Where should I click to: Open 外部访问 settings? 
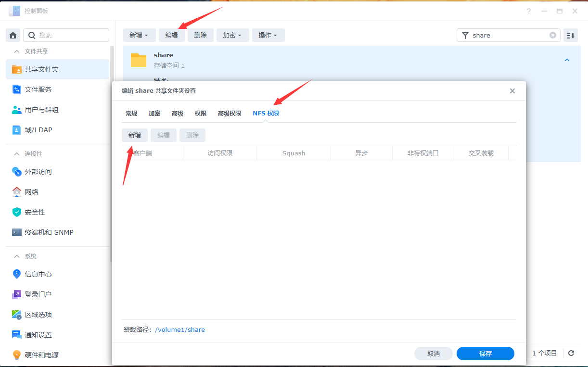(57, 172)
